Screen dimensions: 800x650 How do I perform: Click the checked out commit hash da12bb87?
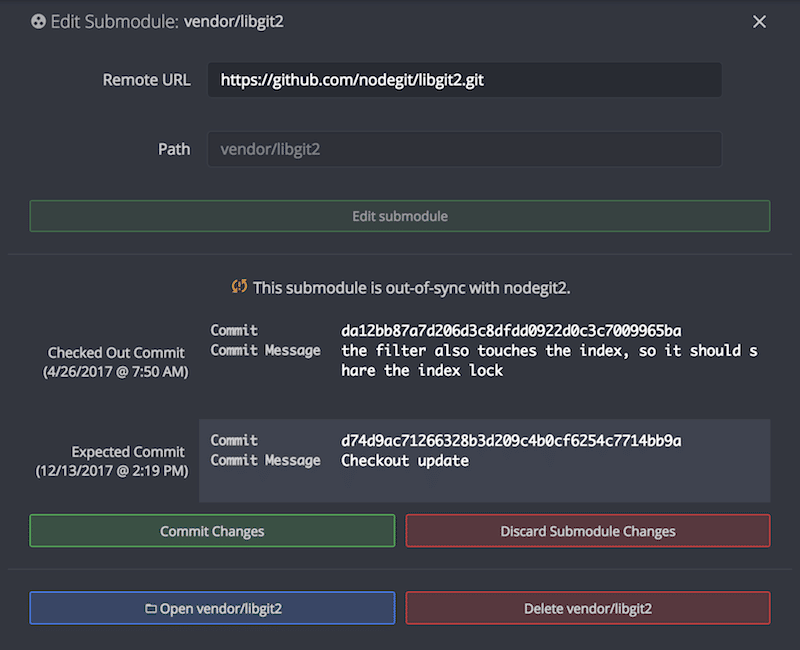tap(511, 330)
